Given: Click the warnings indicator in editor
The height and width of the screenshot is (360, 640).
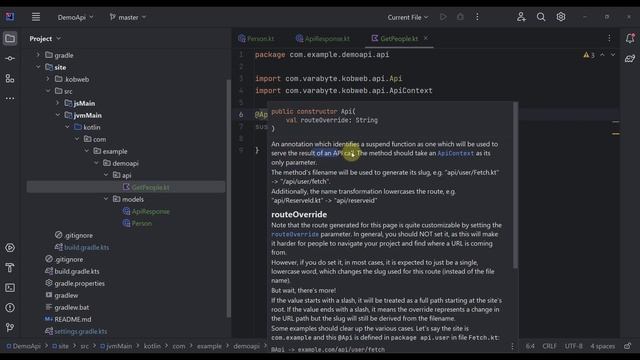Looking at the screenshot, I should (589, 55).
